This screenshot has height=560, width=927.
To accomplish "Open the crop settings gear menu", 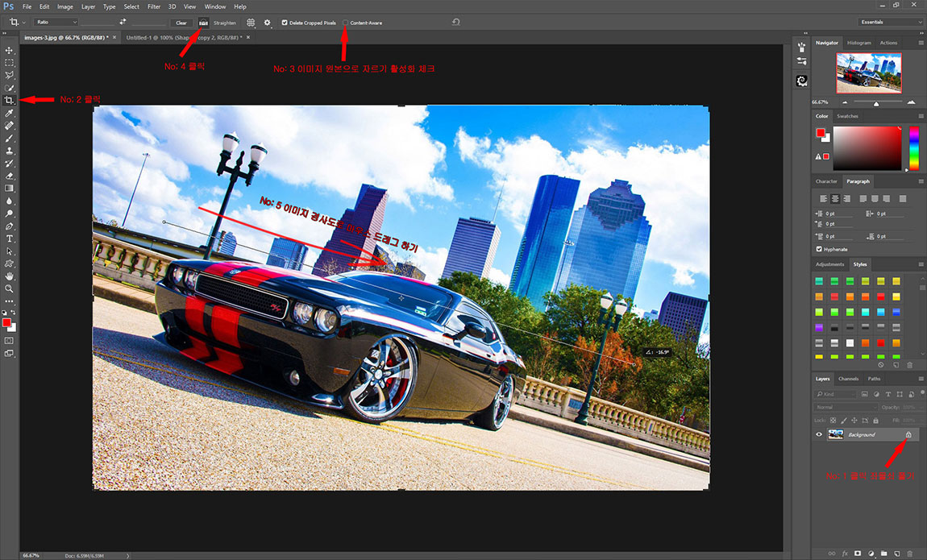I will tap(268, 23).
